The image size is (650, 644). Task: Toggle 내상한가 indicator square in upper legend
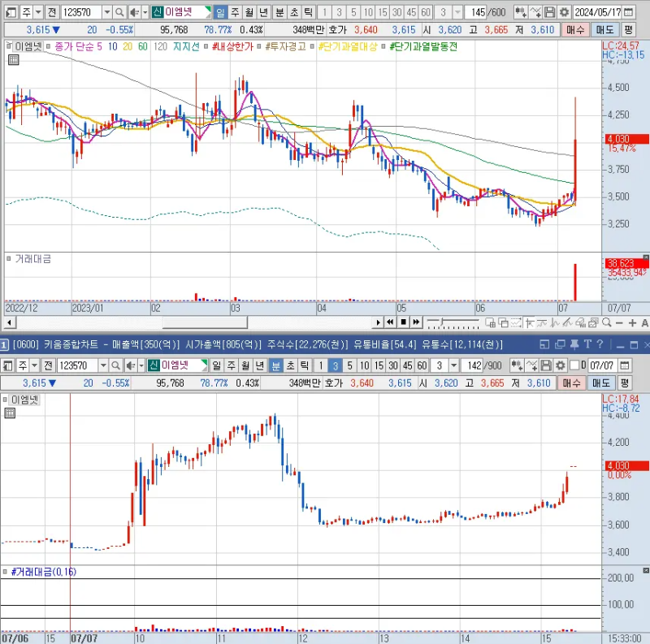pyautogui.click(x=206, y=46)
